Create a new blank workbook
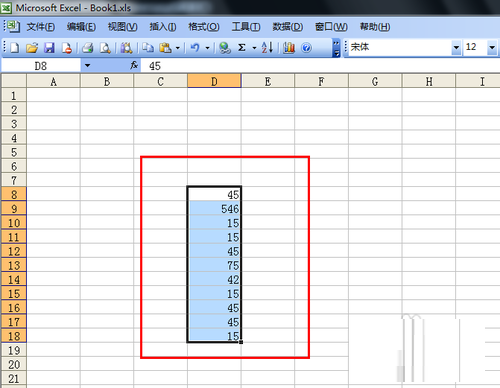 [x=14, y=48]
